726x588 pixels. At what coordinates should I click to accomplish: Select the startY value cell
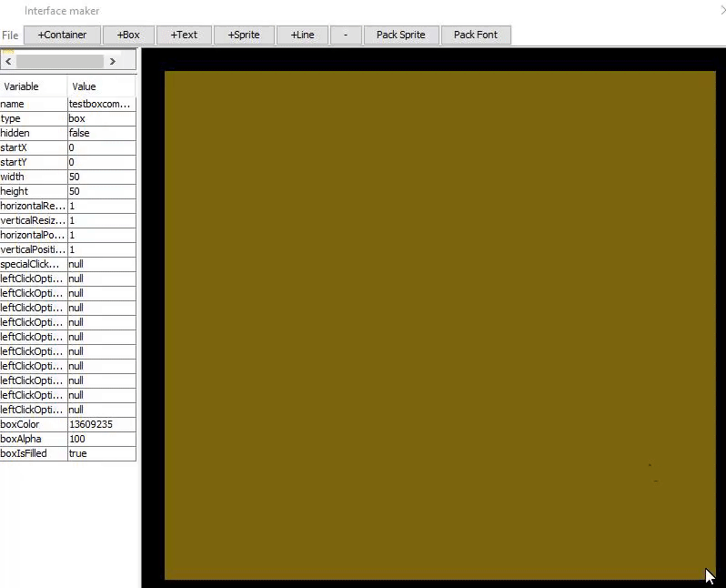coord(102,162)
